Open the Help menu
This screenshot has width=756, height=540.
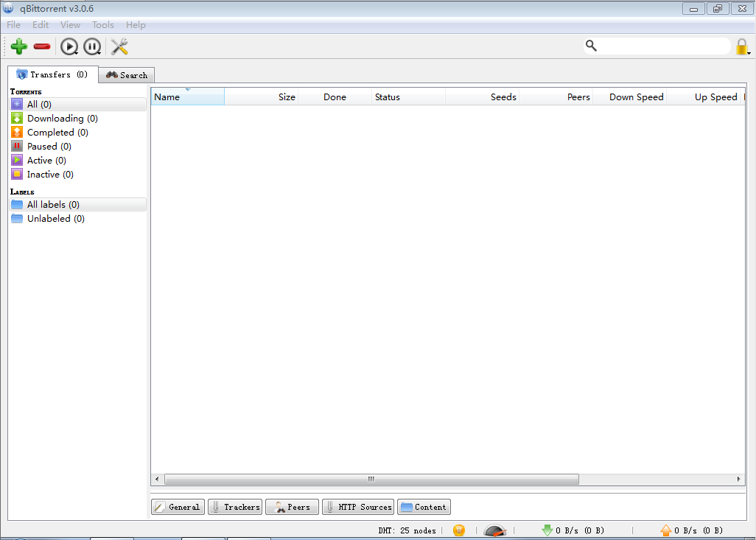136,25
